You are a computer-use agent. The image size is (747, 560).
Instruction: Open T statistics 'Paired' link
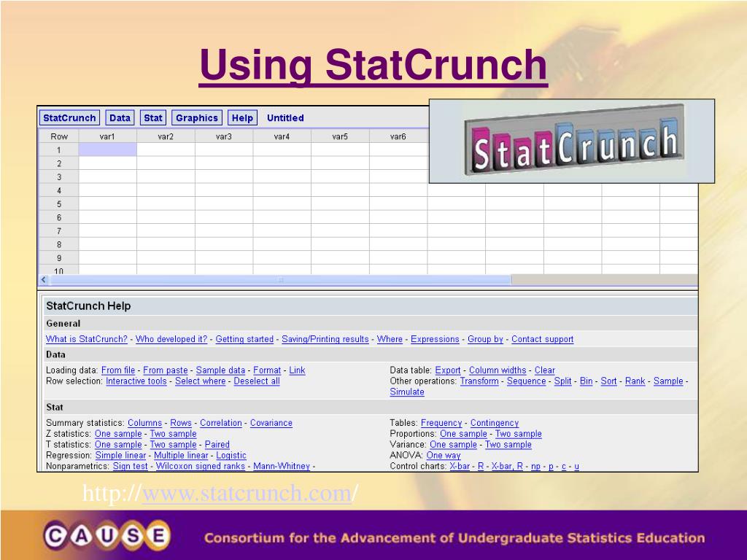coord(217,444)
